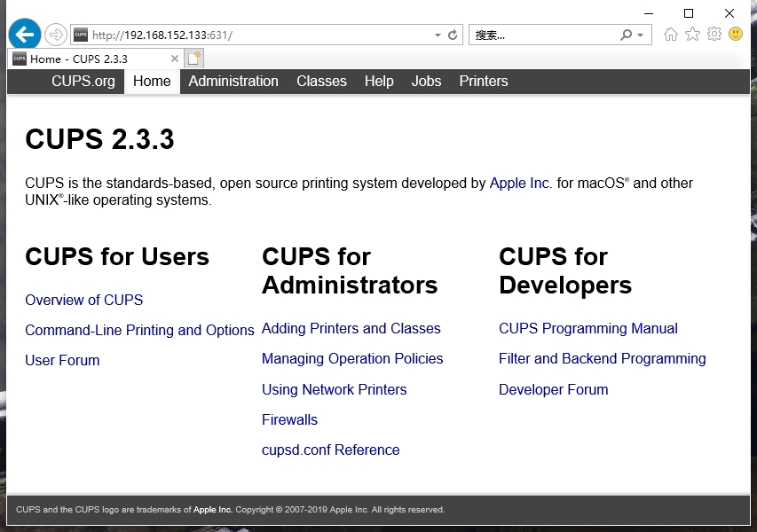Click the cupsd.conf Reference link
The height and width of the screenshot is (532, 757).
pyautogui.click(x=330, y=450)
